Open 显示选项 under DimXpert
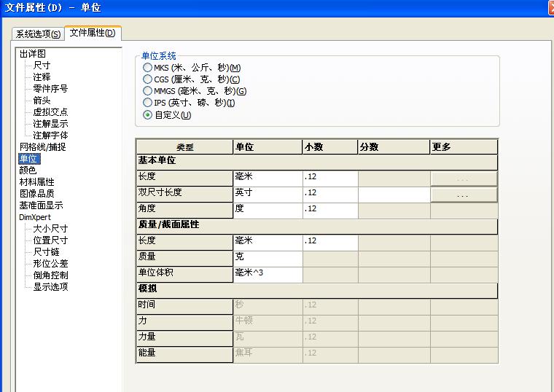The image size is (554, 392). [x=50, y=287]
